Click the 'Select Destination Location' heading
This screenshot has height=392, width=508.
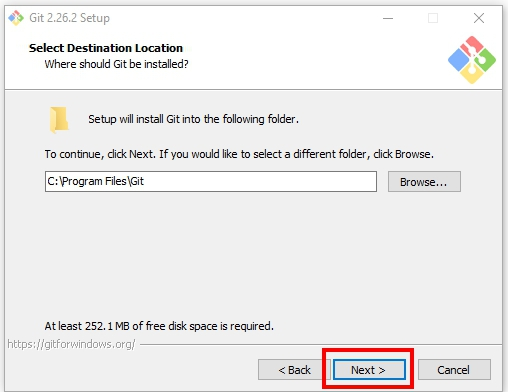106,48
